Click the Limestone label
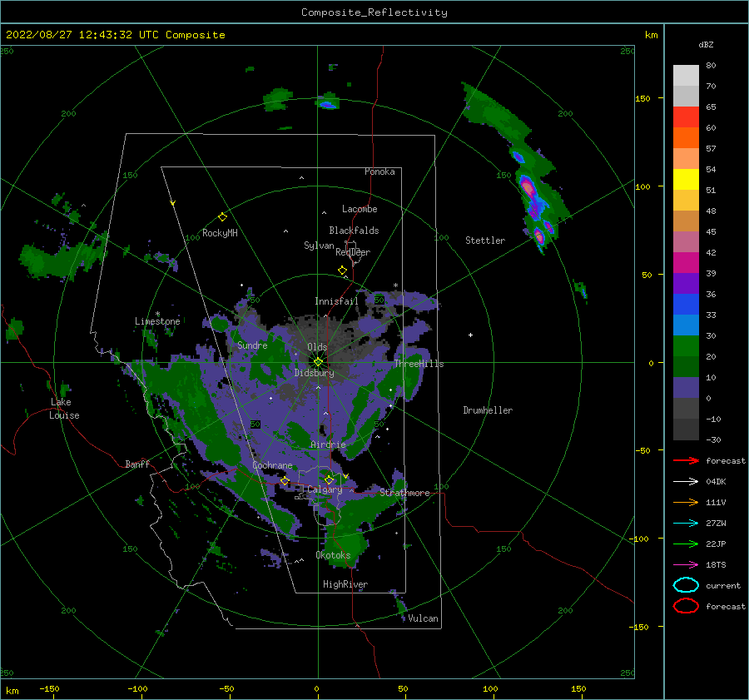The image size is (749, 700). click(x=157, y=321)
